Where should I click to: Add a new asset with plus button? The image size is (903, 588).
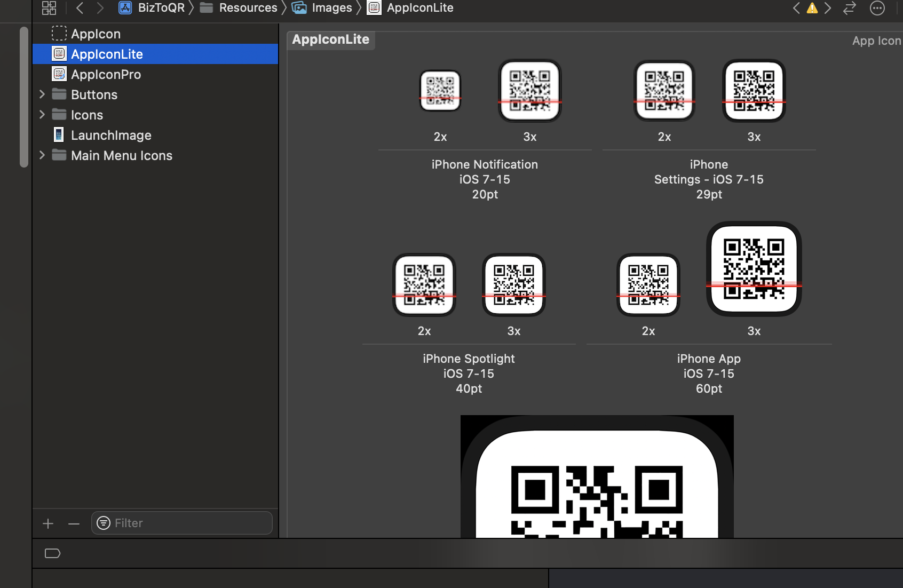click(48, 523)
